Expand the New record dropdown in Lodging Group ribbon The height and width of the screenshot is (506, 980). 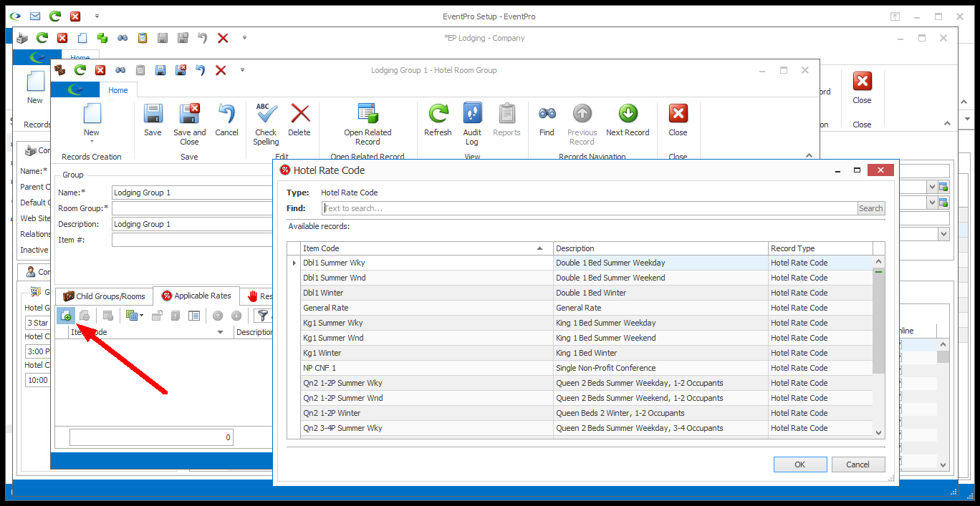(92, 142)
